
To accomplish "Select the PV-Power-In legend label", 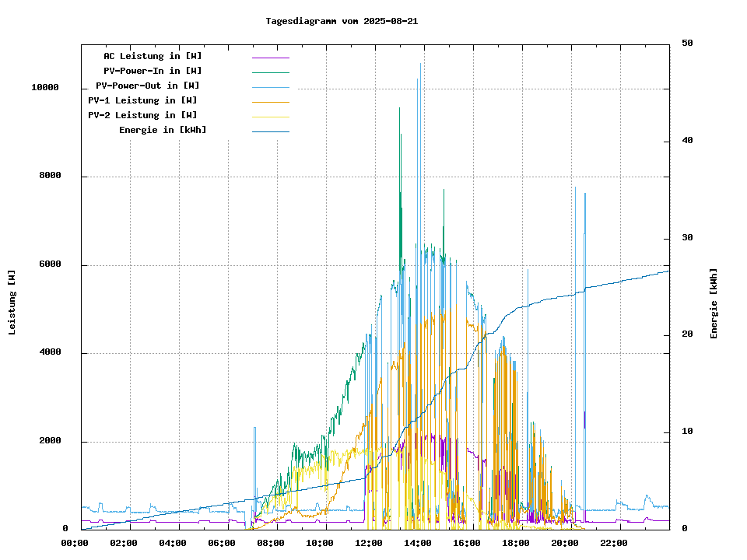I will (153, 71).
